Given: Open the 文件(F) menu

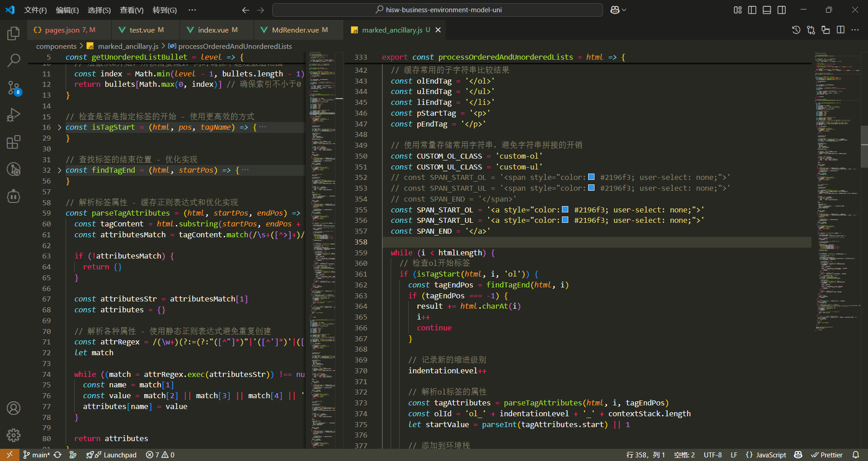Looking at the screenshot, I should (35, 10).
